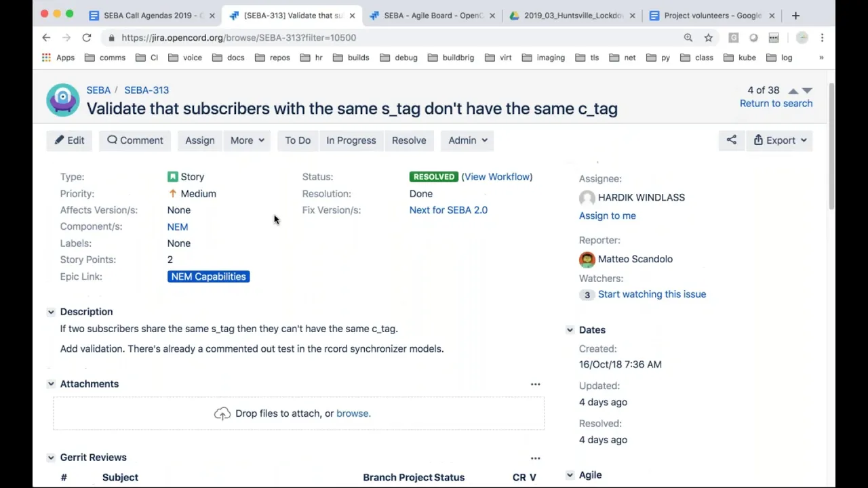Open Next for SEBA 2.0 fix version
This screenshot has height=488, width=868.
(x=448, y=210)
